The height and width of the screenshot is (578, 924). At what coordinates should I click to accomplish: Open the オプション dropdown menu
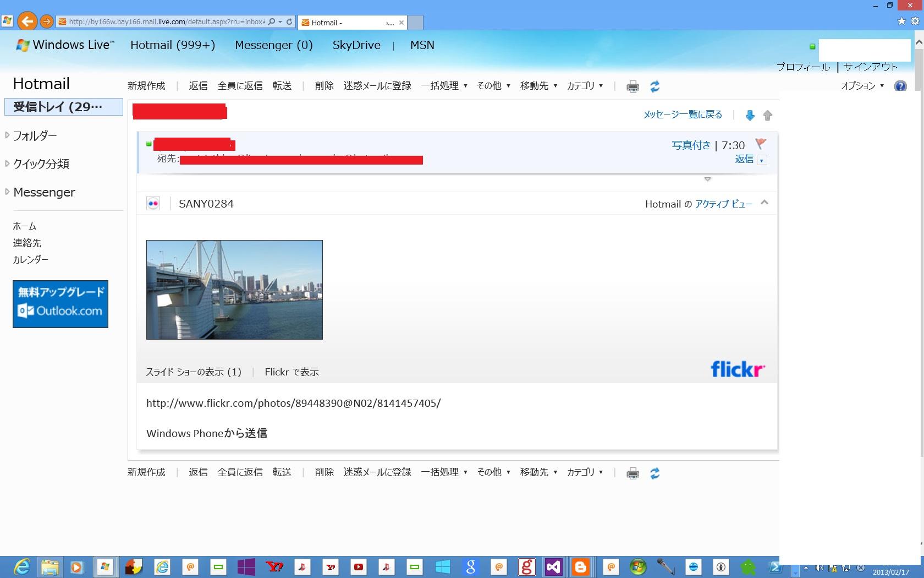click(862, 86)
